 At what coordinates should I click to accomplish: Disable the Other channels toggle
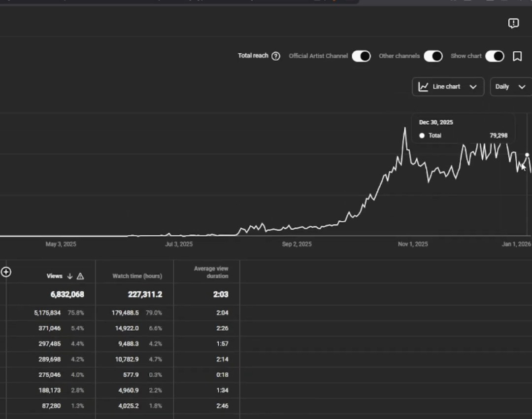tap(433, 56)
